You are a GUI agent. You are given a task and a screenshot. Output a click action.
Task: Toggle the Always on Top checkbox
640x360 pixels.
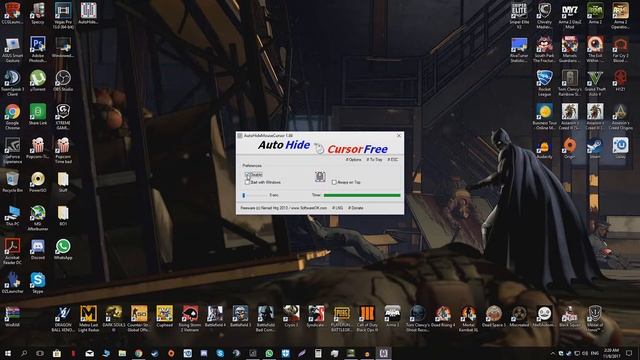click(334, 182)
